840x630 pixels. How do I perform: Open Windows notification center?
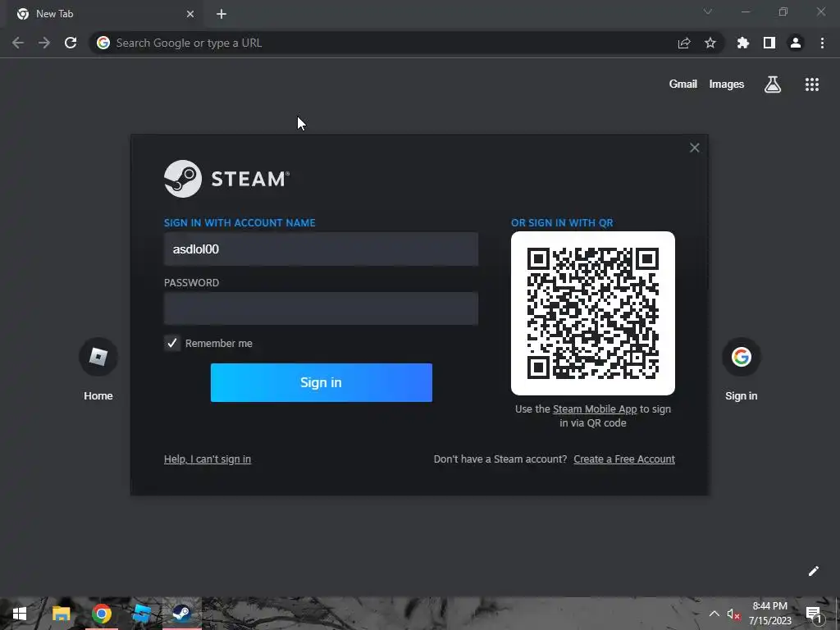click(814, 614)
